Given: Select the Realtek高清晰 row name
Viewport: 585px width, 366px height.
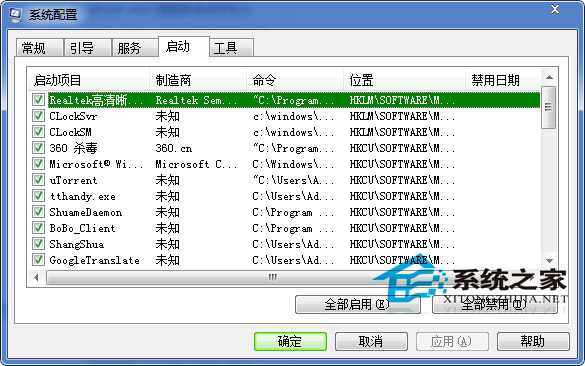Looking at the screenshot, I should coord(96,100).
